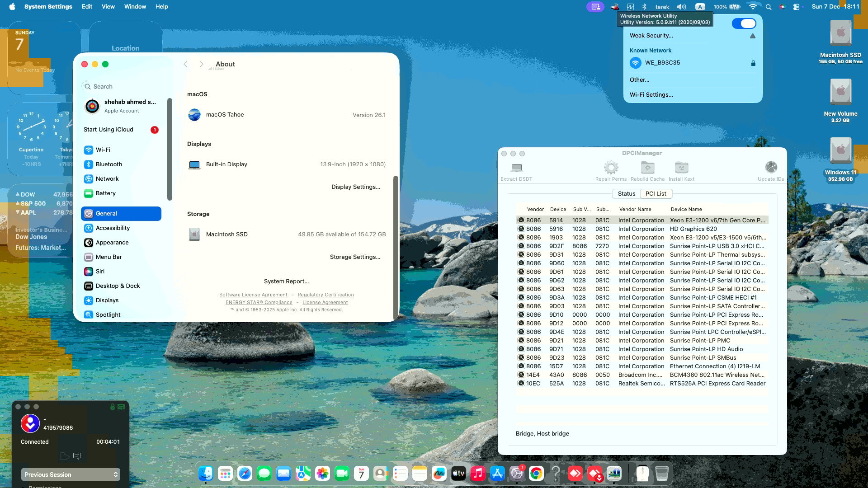Open Accessibility settings in the sidebar

pos(112,228)
